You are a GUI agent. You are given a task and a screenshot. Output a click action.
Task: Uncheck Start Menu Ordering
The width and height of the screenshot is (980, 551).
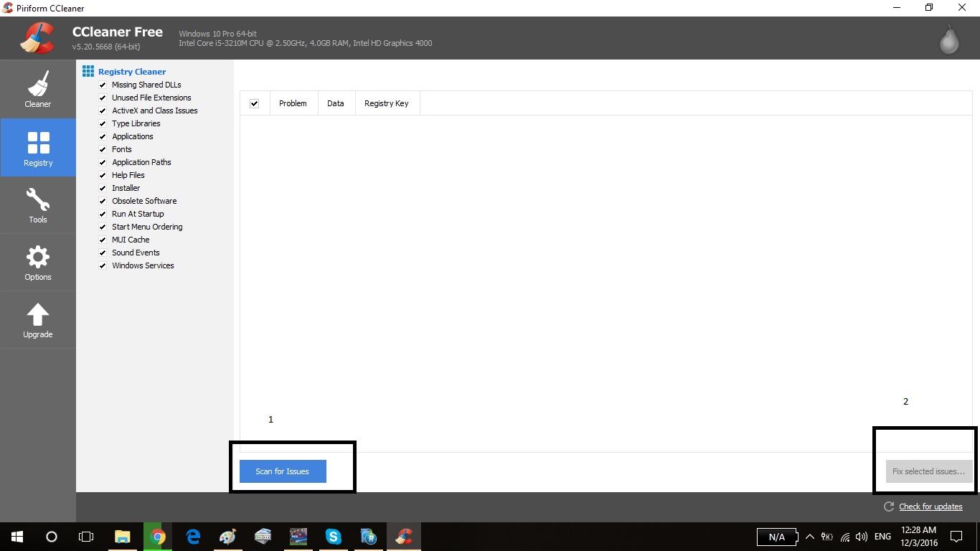tap(103, 227)
